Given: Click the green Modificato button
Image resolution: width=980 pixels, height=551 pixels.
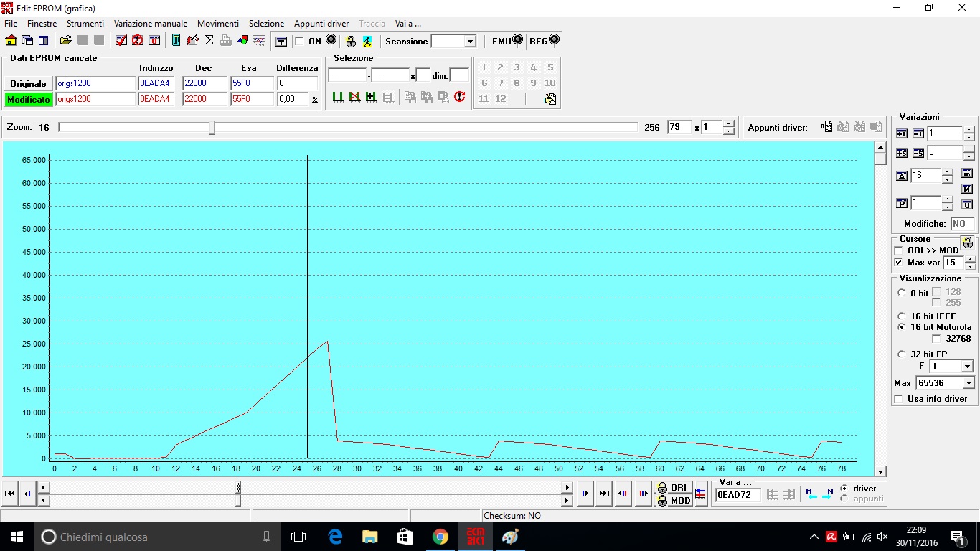Looking at the screenshot, I should pos(29,100).
